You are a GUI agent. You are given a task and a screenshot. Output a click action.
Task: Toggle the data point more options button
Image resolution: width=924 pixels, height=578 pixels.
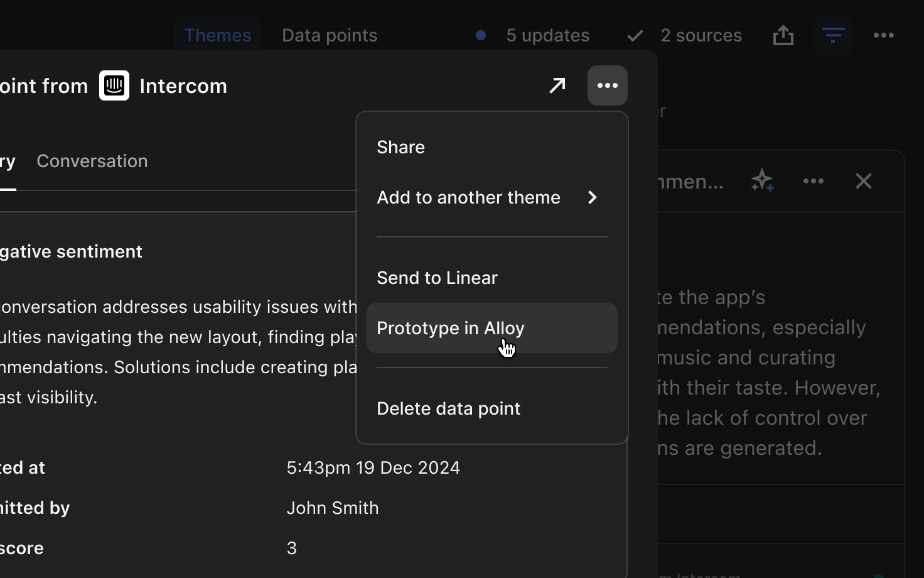click(x=608, y=85)
